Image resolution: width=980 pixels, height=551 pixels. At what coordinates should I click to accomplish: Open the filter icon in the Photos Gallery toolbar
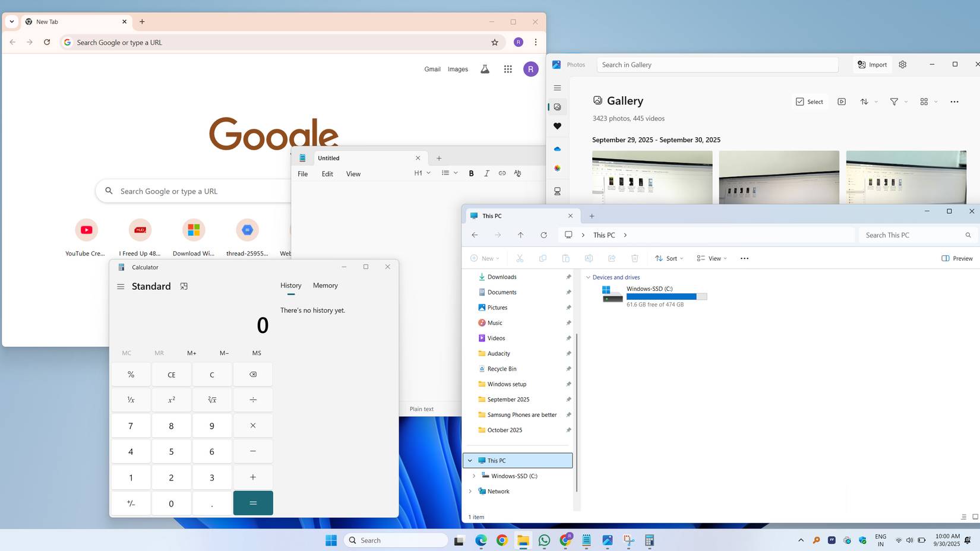coord(894,102)
